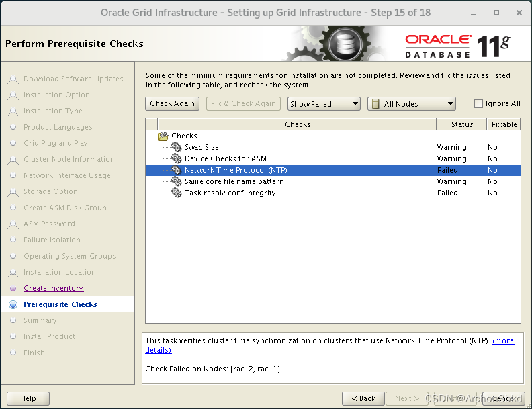The width and height of the screenshot is (532, 409).
Task: Select Device Checks for ASM row
Action: pyautogui.click(x=333, y=158)
